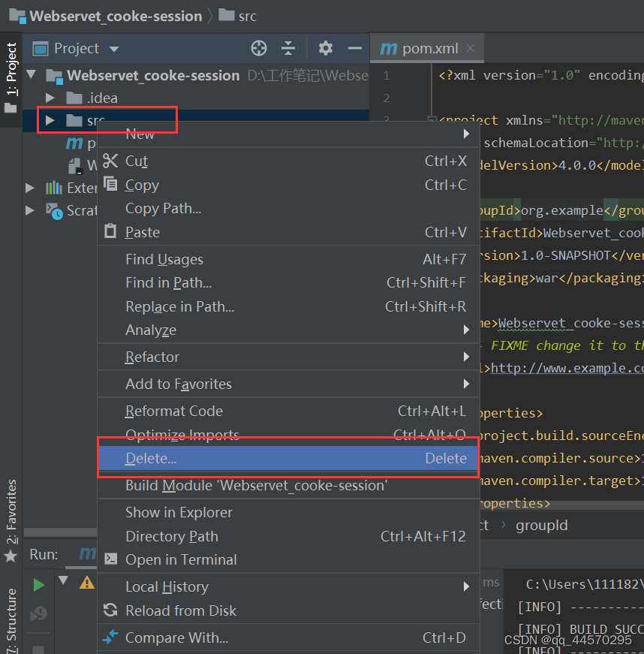Click the yellow warning triangle icon
The image size is (644, 654).
pyautogui.click(x=87, y=582)
